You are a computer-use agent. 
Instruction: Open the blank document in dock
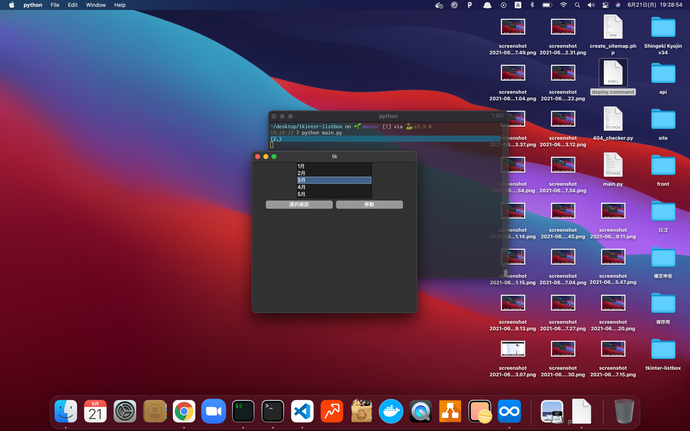click(581, 411)
